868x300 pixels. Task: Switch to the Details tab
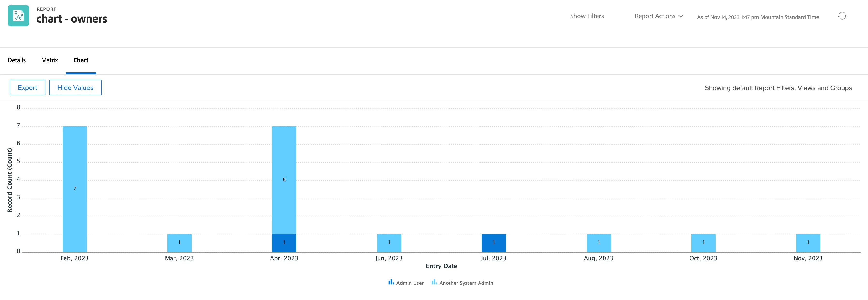pyautogui.click(x=17, y=60)
